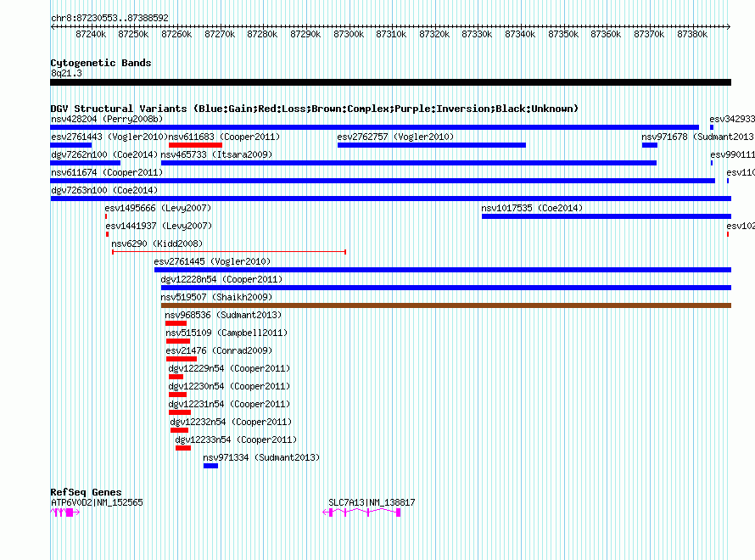Click the red esv21476 loss bar
Image resolution: width=755 pixels, height=560 pixels.
point(182,359)
